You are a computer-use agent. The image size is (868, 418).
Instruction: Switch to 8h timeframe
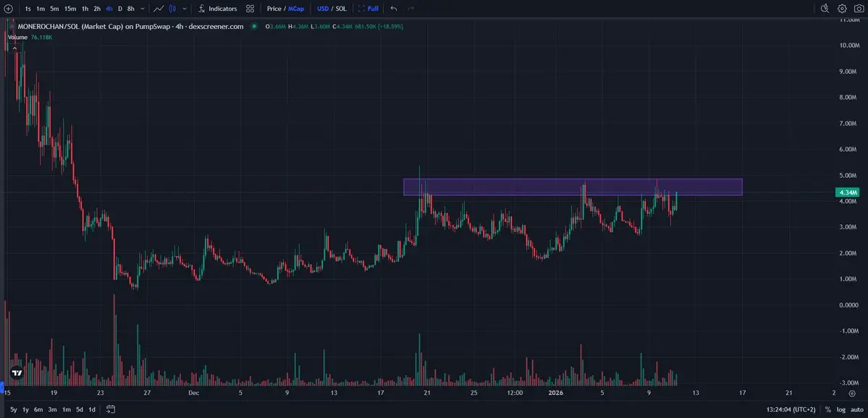click(x=130, y=9)
